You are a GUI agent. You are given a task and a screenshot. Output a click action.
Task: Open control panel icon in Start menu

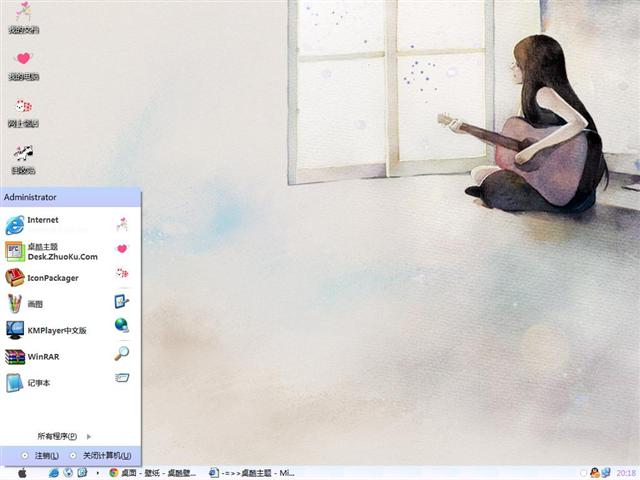tap(122, 302)
